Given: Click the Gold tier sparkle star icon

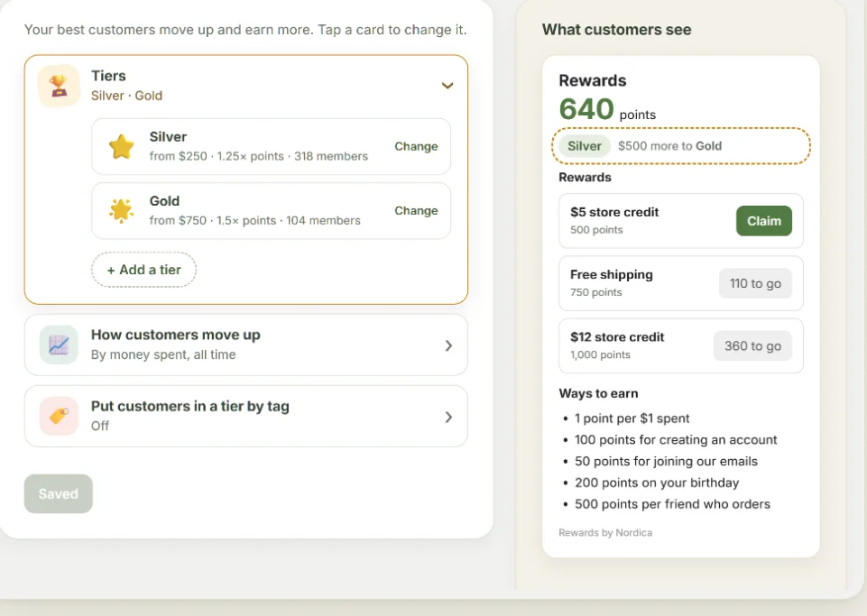Looking at the screenshot, I should [122, 211].
